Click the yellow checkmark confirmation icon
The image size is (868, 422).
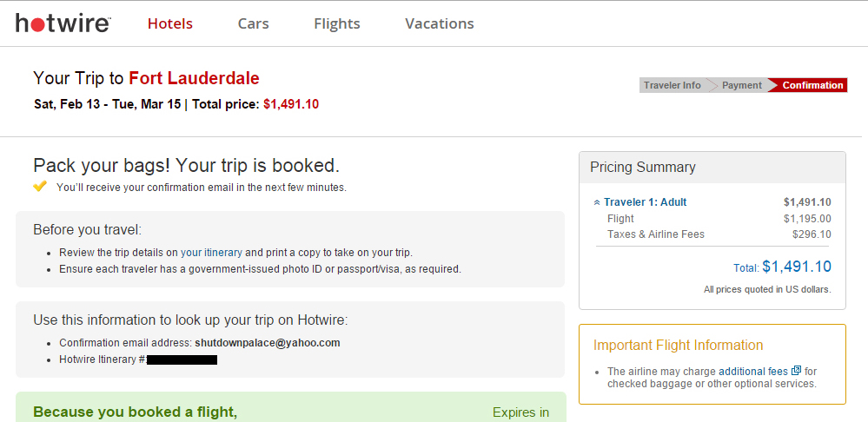40,187
